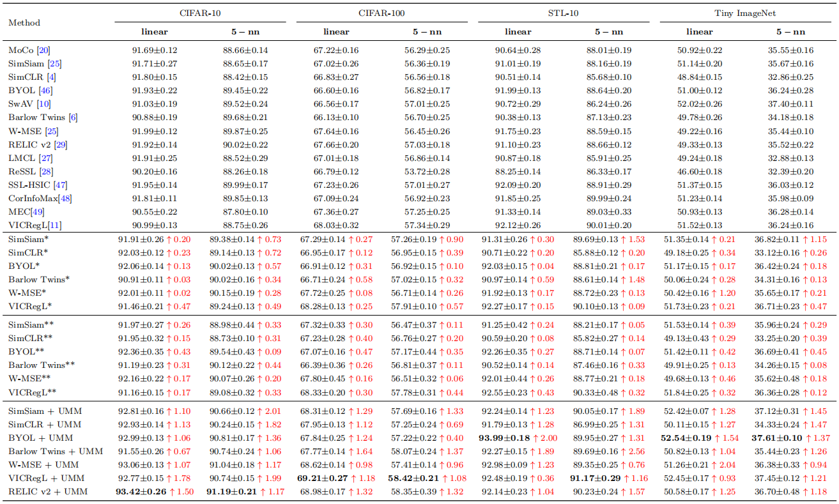The height and width of the screenshot is (504, 839).
Task: Click the SimSiam reference link [25]
Action: 53,63
